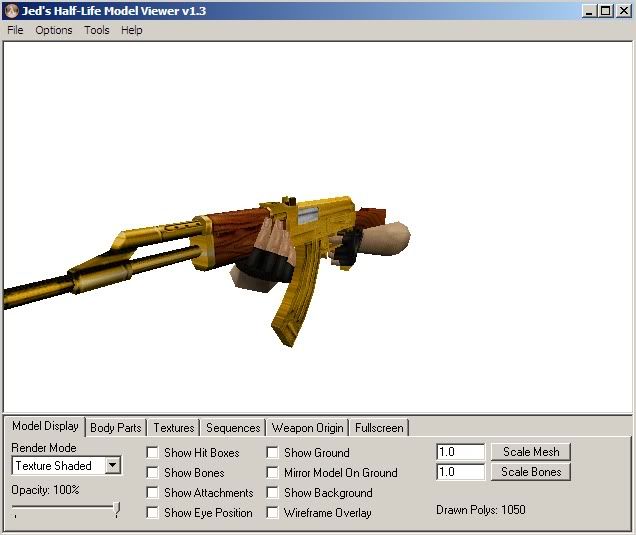
Task: Select the Texture Shaded combo box
Action: [67, 465]
